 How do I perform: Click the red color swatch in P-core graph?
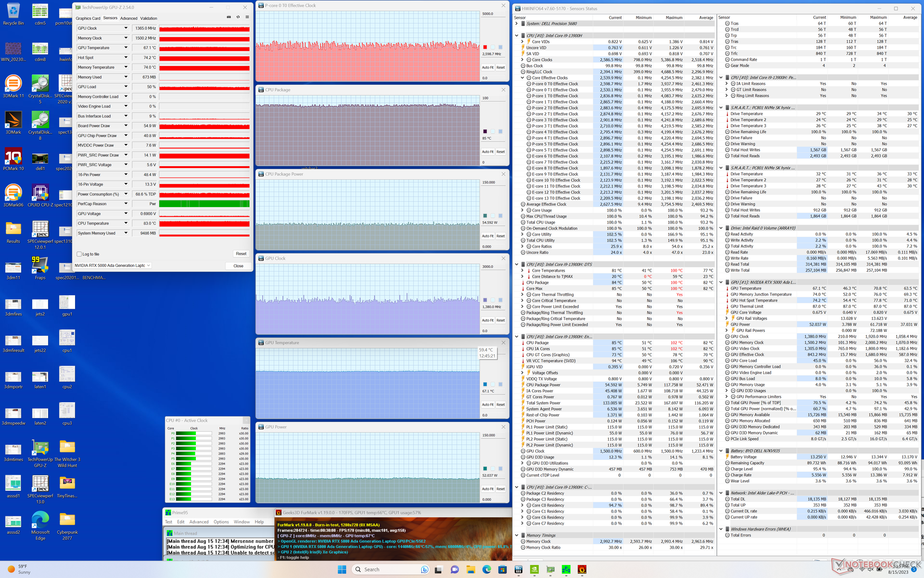point(485,47)
